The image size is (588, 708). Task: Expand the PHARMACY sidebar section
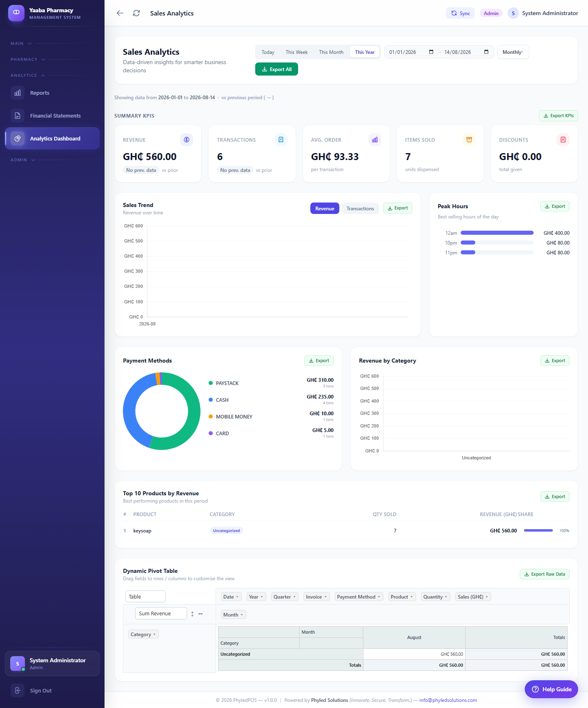tap(28, 60)
